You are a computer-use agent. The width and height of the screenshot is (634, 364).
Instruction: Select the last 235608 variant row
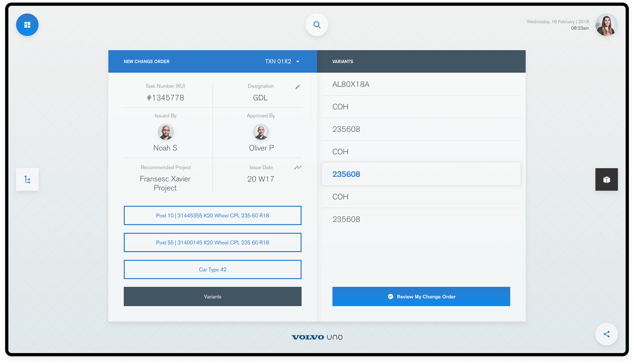pos(421,219)
